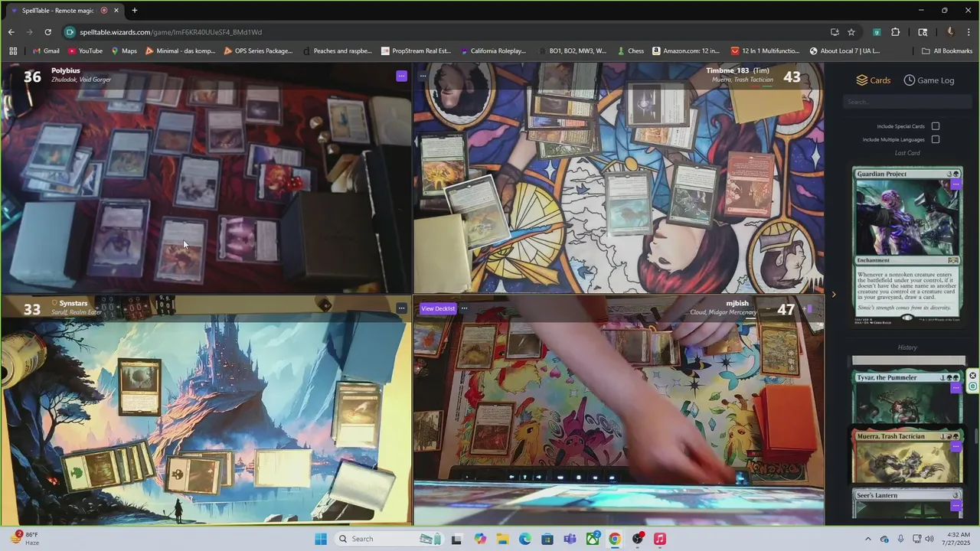Open the browser Extensions puzzle icon

click(x=896, y=32)
